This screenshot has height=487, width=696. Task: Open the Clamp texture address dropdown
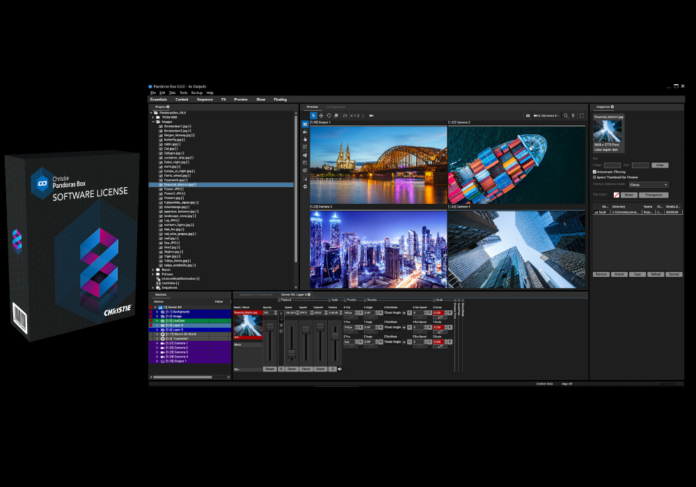pos(648,185)
